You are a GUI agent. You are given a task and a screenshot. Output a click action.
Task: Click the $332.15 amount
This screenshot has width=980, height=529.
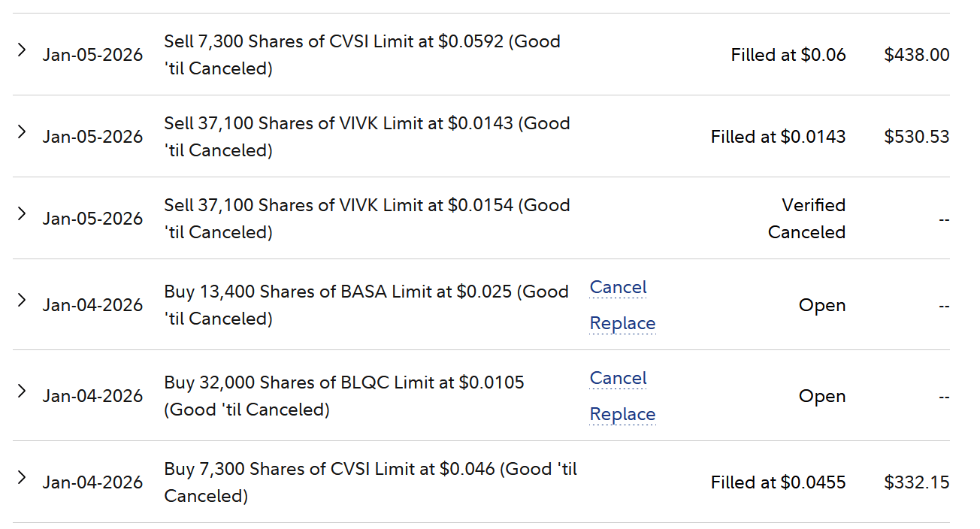[916, 482]
